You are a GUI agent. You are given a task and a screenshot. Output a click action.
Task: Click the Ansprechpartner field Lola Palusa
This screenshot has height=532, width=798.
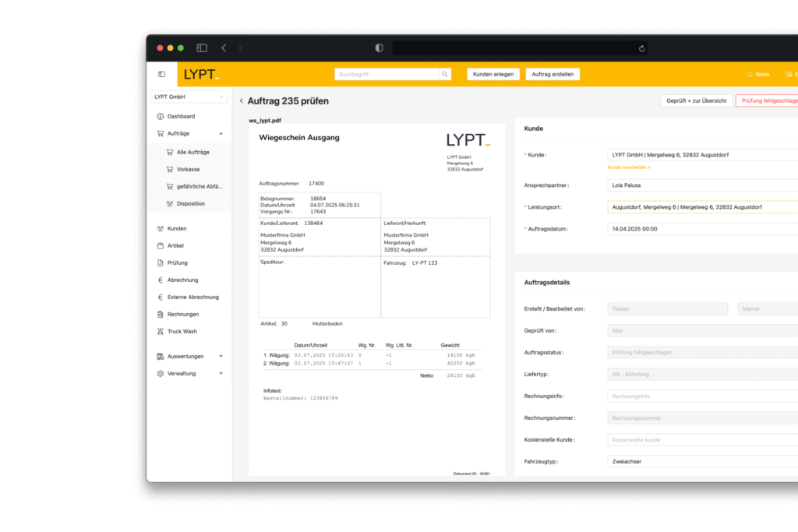(x=703, y=185)
